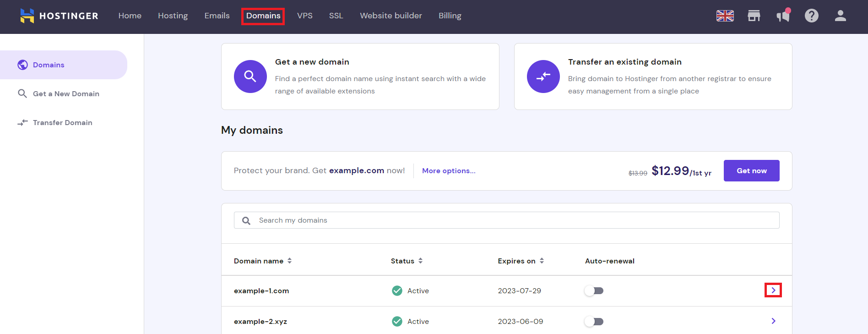
Task: Click the Hostinger logo
Action: [59, 16]
